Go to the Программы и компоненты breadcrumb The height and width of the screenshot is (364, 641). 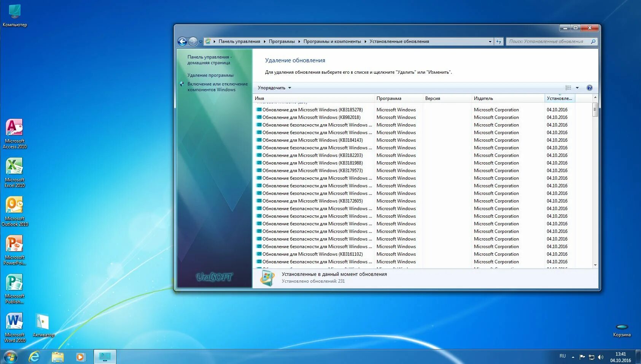click(332, 41)
